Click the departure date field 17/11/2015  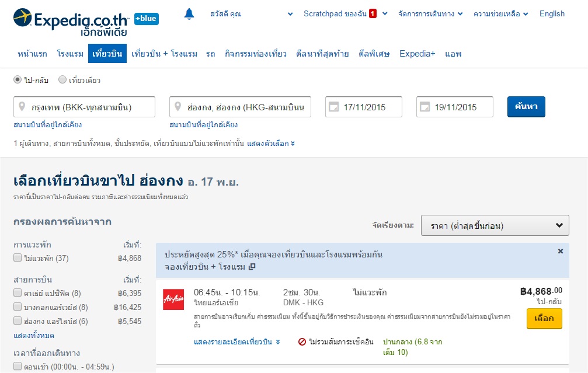(364, 107)
